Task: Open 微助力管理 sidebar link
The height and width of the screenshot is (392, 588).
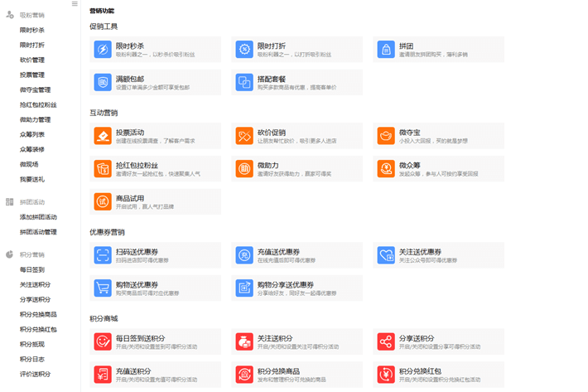Action: [35, 119]
